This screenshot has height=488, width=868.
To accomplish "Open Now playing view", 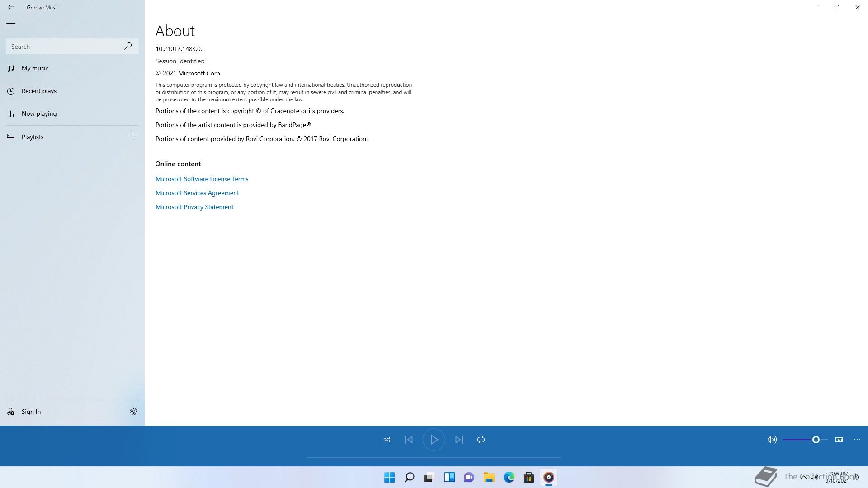I will [x=39, y=113].
